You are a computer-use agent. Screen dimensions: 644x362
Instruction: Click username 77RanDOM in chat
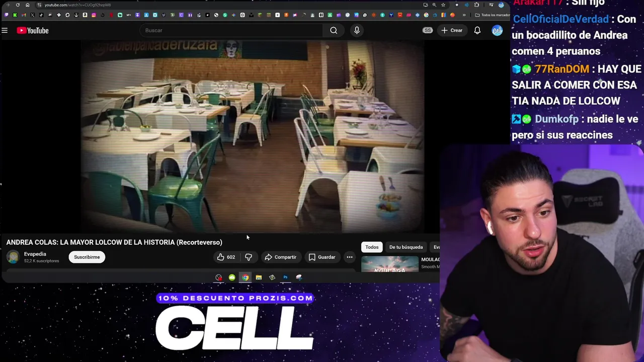click(x=561, y=69)
